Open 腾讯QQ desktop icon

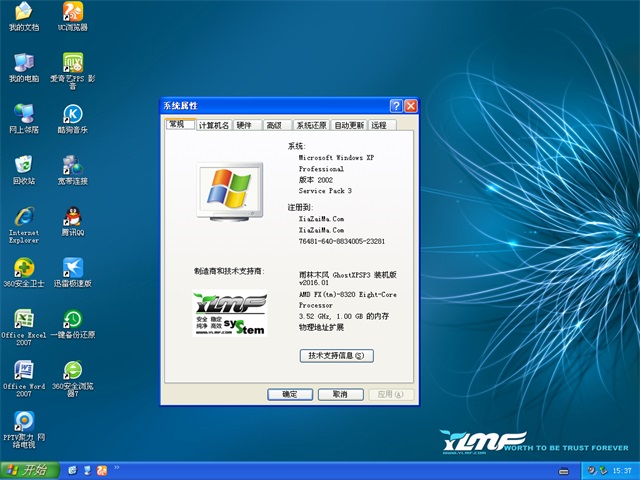72,218
